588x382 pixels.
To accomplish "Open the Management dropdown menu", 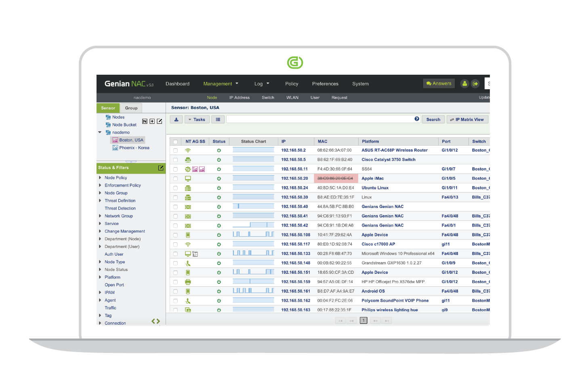I will click(x=221, y=84).
